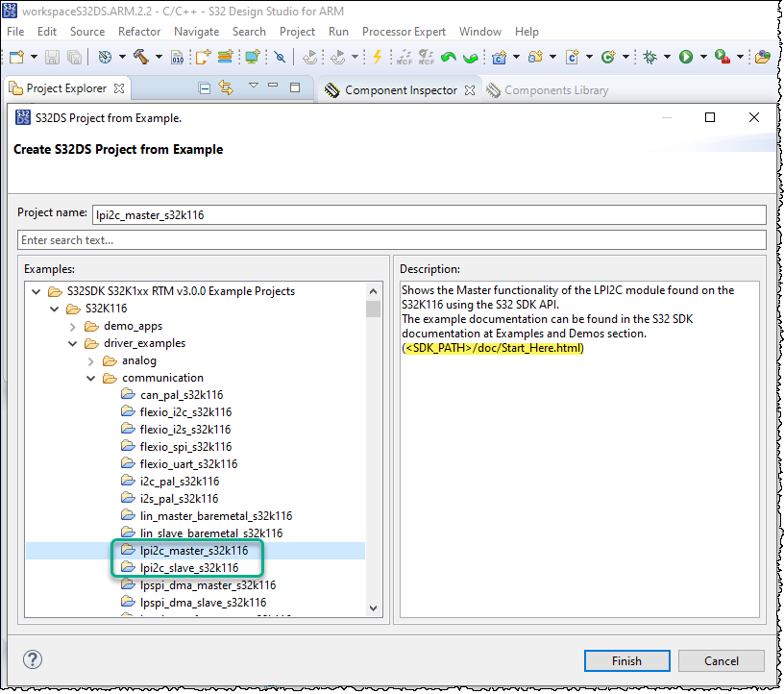
Task: Switch to the Component Inspector tab
Action: (401, 90)
